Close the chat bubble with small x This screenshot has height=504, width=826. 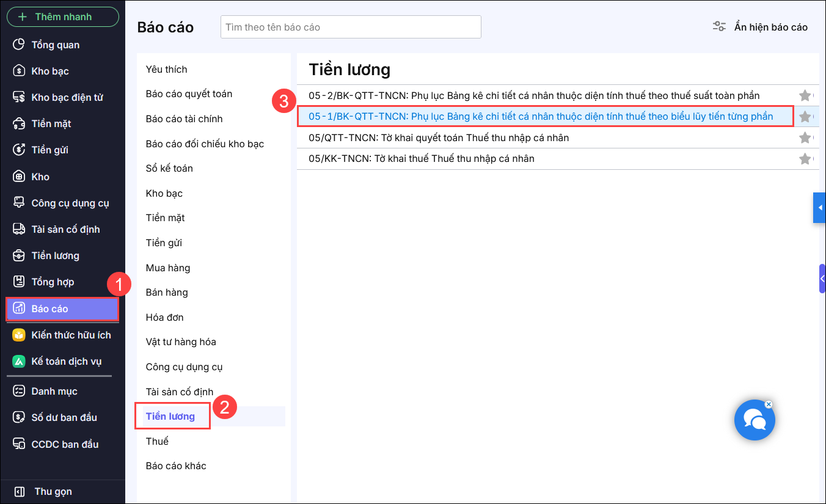[x=769, y=404]
